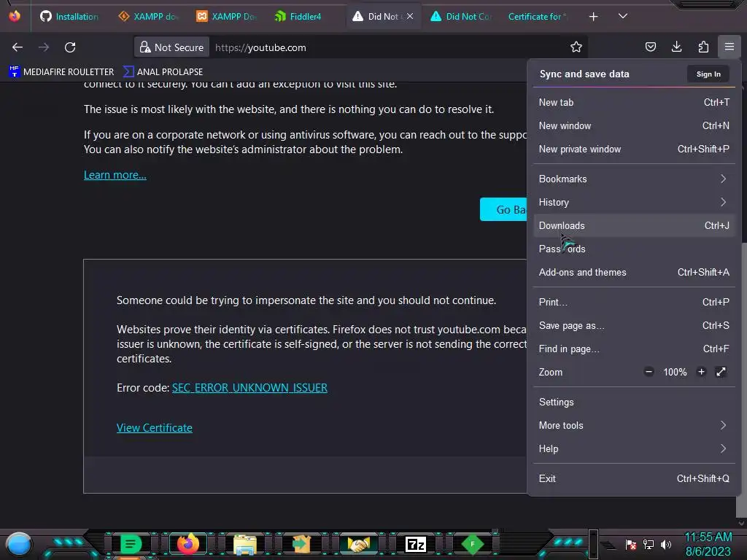Image resolution: width=747 pixels, height=560 pixels.
Task: Select Passwords in the menu
Action: (634, 249)
